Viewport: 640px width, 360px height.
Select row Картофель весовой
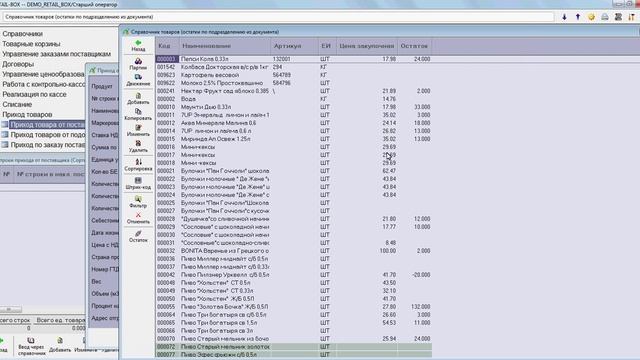(293, 75)
